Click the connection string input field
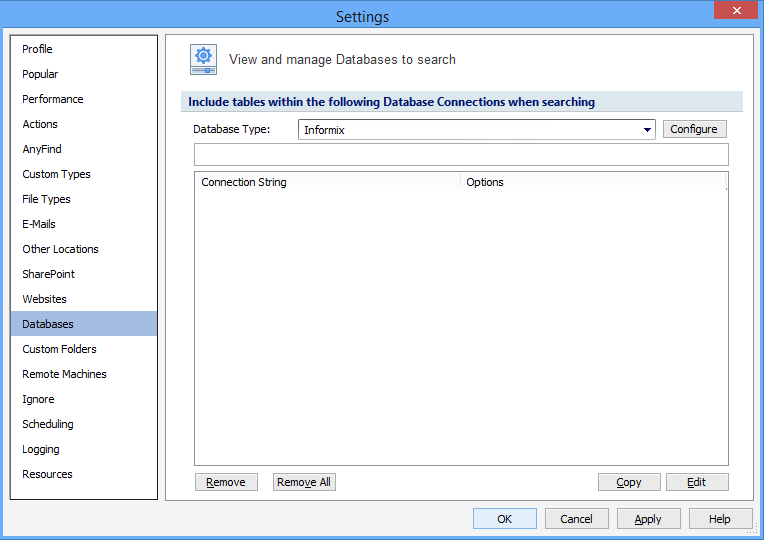This screenshot has width=764, height=540. point(461,154)
